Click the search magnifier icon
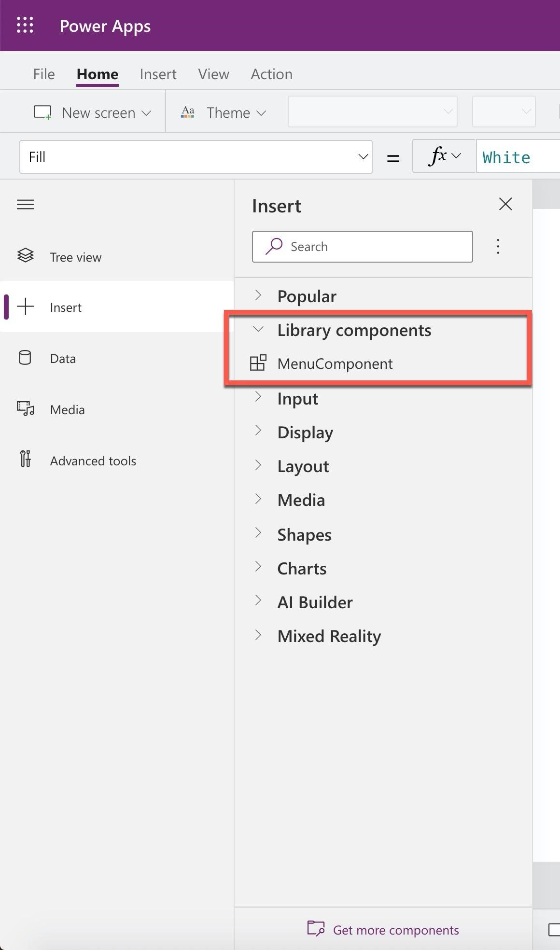 pyautogui.click(x=274, y=246)
